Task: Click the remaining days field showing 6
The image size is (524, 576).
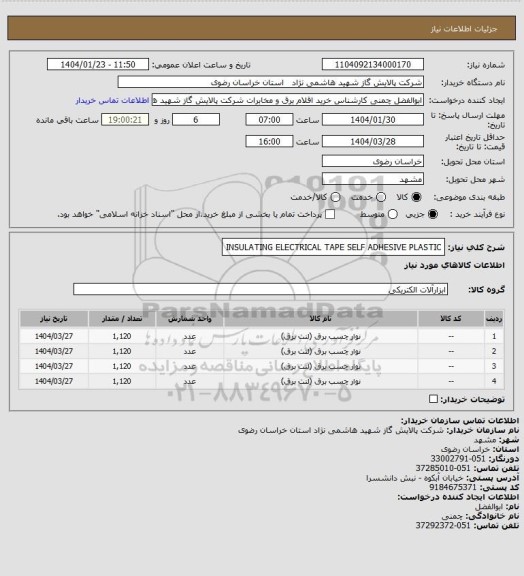Action: tap(196, 120)
